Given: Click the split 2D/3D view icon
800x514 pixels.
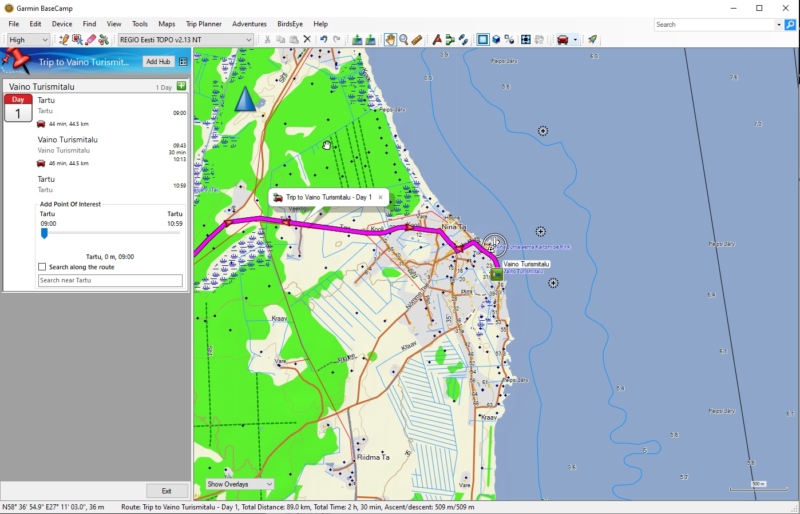Looking at the screenshot, I should tap(509, 40).
